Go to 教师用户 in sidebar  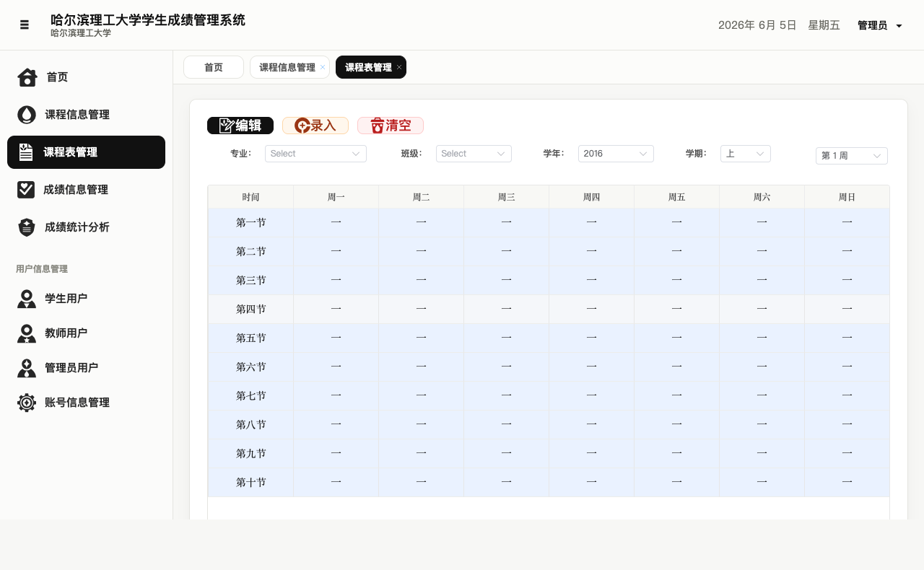coord(86,333)
